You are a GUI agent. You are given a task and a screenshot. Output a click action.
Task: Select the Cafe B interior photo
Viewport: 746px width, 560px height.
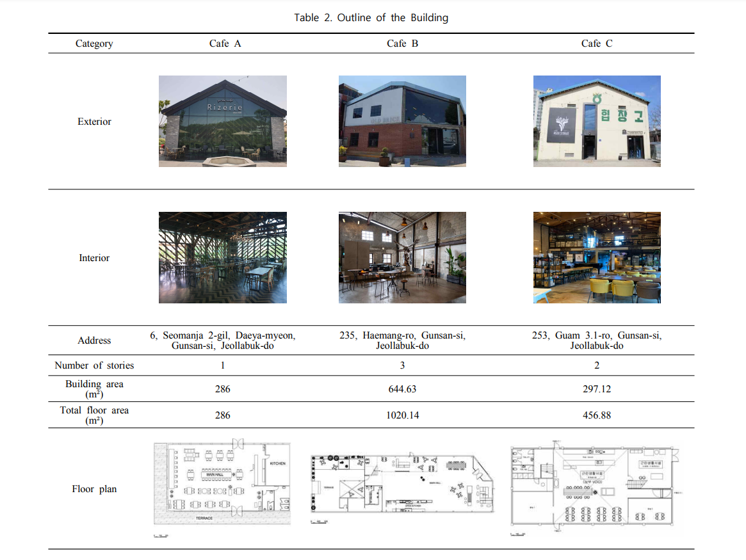point(403,258)
